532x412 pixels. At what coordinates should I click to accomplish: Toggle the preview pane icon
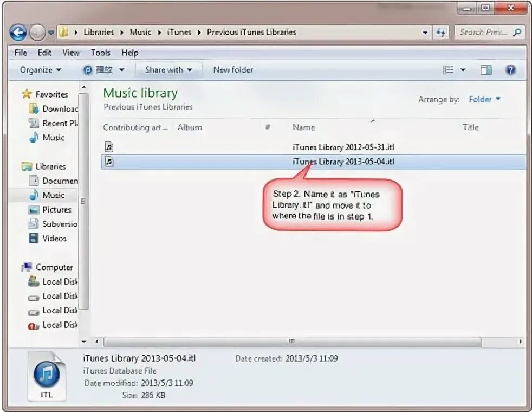486,70
